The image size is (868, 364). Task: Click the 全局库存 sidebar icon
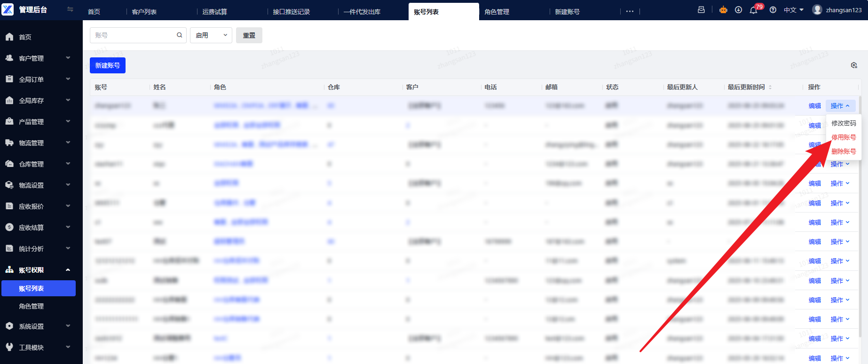pyautogui.click(x=9, y=100)
